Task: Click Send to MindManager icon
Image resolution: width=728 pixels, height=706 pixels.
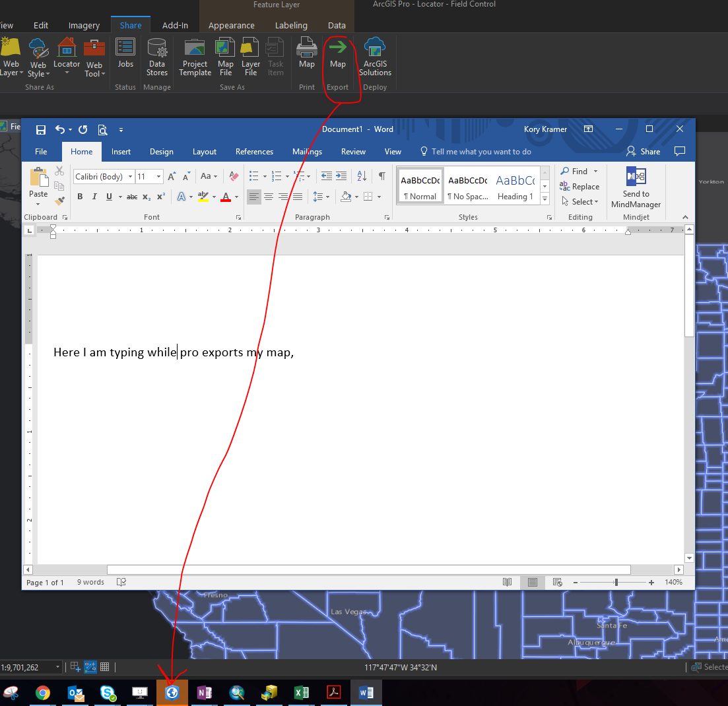Action: pyautogui.click(x=636, y=187)
